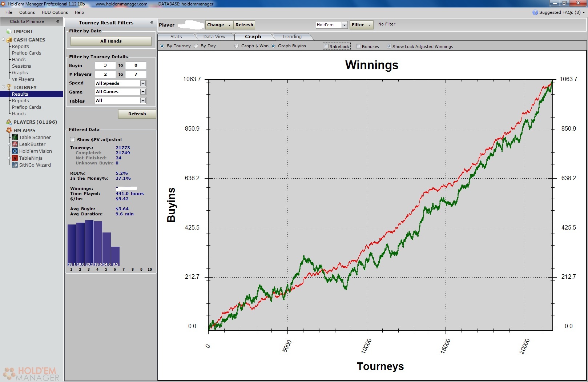Click PLAYERS (81196) tree item
Image resolution: width=588 pixels, height=382 pixels.
pos(35,122)
